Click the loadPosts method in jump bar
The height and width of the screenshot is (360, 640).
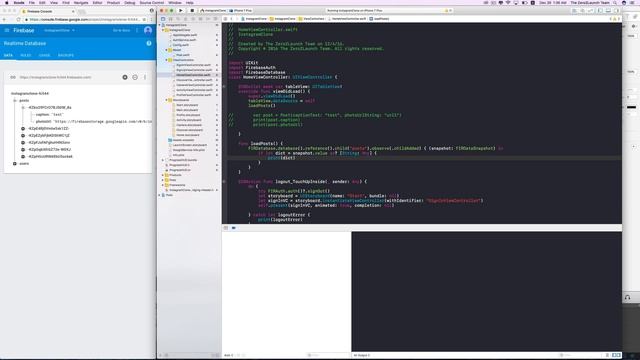click(380, 19)
